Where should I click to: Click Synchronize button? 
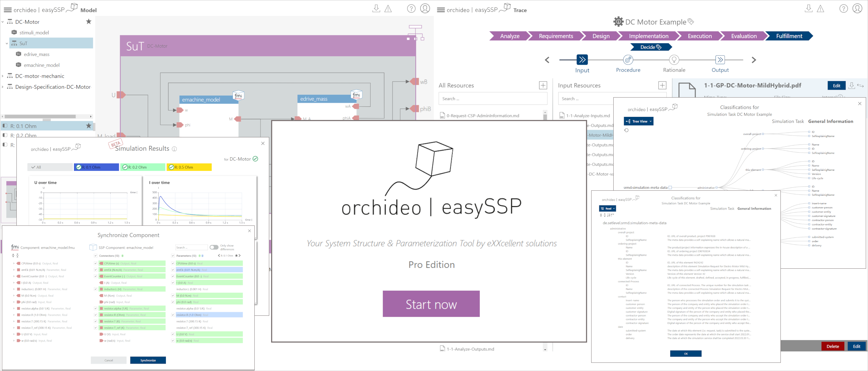[148, 360]
